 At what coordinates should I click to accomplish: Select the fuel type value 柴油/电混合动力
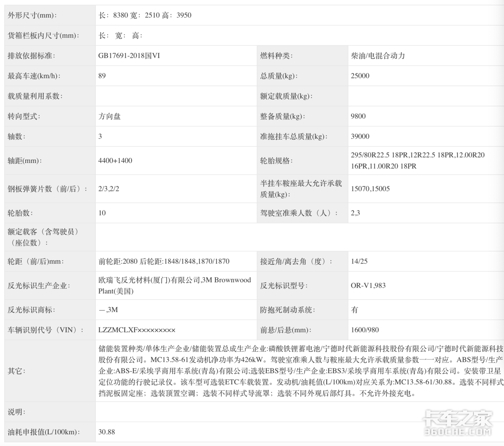(378, 56)
